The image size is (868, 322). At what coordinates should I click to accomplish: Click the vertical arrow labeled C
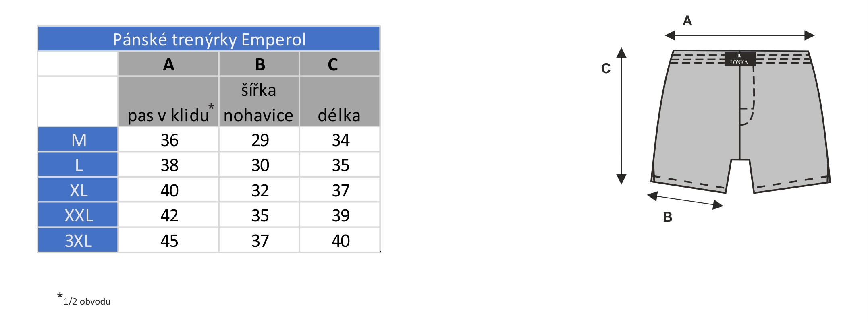pyautogui.click(x=621, y=116)
